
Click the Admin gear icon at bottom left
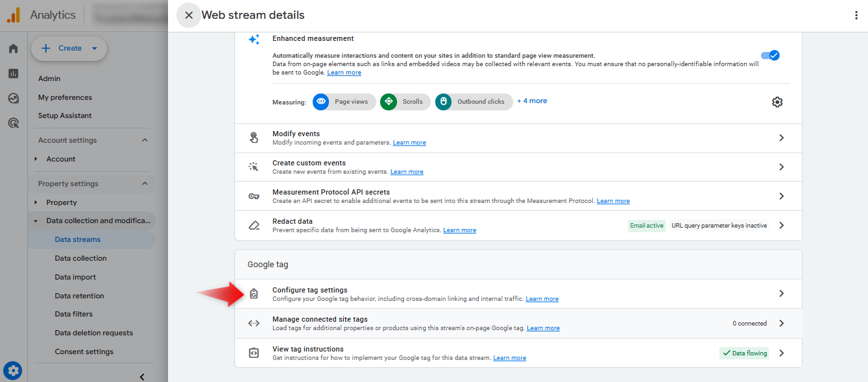pyautogui.click(x=13, y=371)
